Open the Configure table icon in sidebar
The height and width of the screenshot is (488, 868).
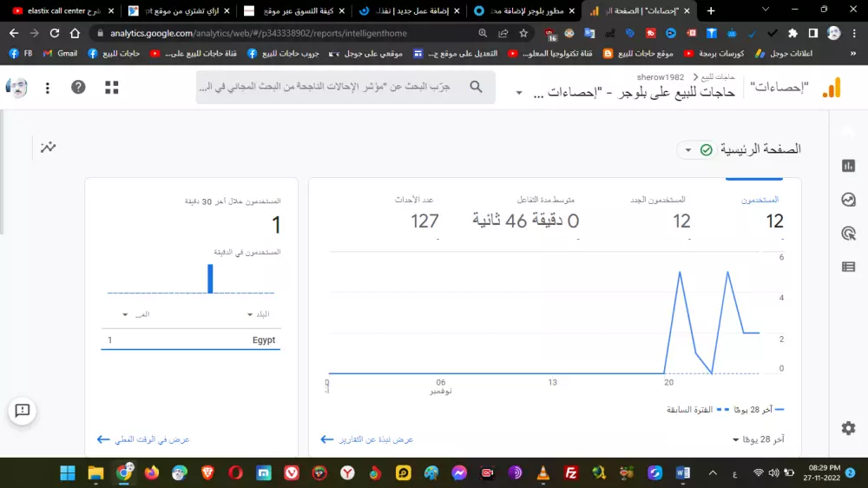click(848, 267)
